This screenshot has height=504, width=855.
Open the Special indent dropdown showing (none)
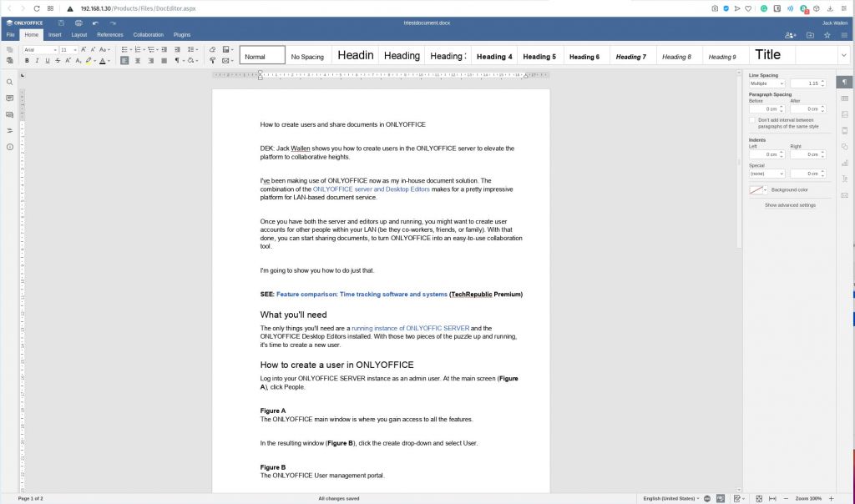[766, 173]
